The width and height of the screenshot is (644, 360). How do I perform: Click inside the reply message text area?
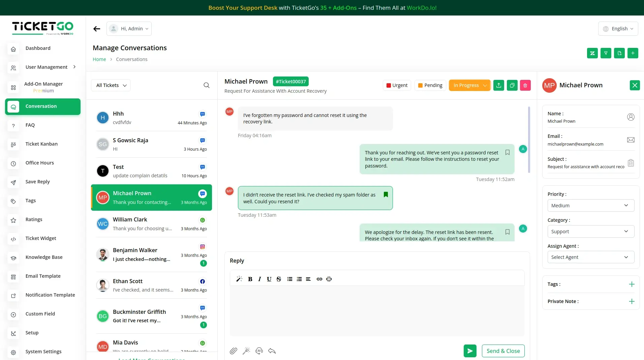[x=377, y=310]
